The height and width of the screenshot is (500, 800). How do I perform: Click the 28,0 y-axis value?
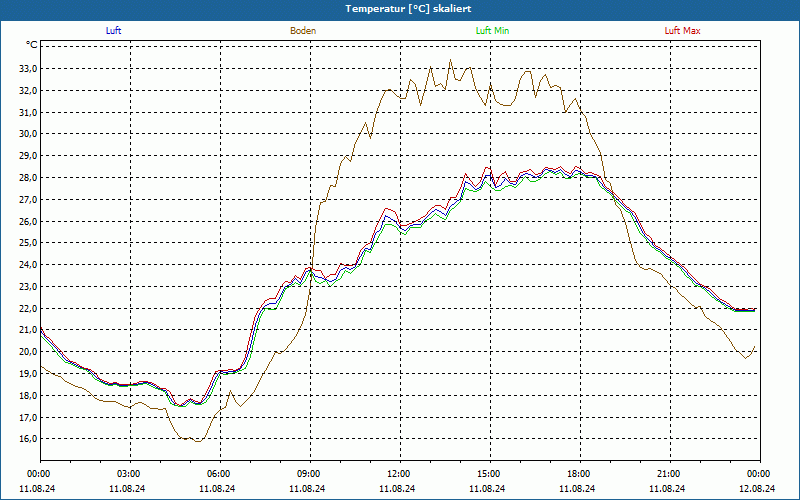tap(27, 178)
